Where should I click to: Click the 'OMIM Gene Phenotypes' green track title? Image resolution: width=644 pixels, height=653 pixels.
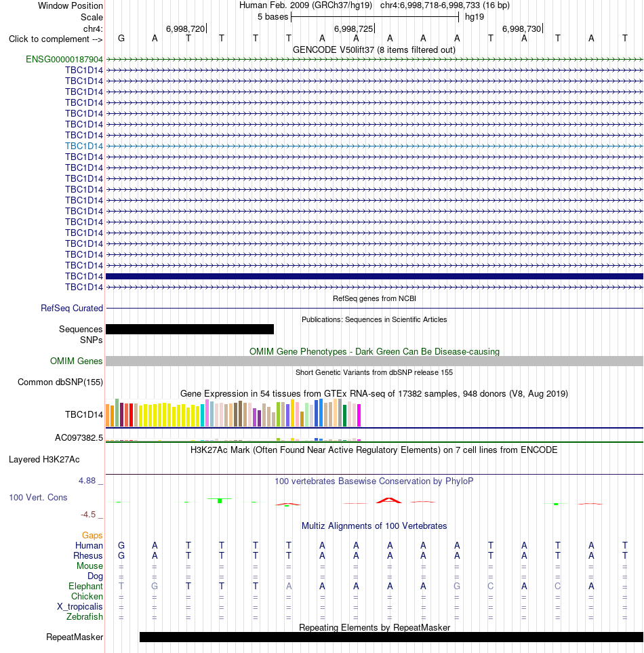[374, 351]
